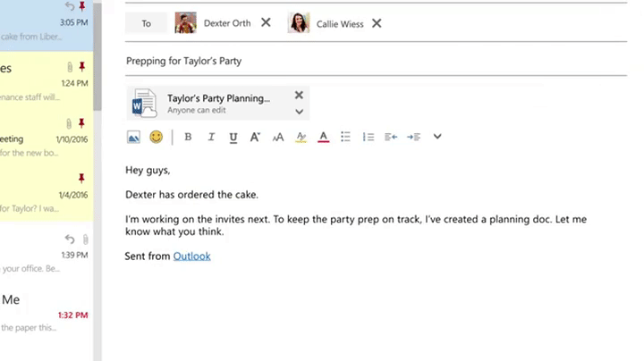Screen dimensions: 644x361
Task: Pick the text highlight color
Action: pos(301,137)
